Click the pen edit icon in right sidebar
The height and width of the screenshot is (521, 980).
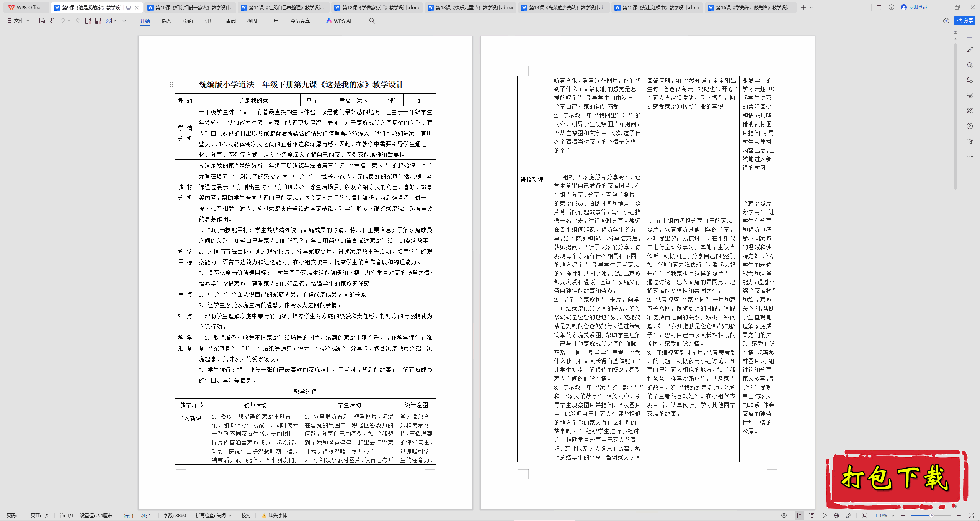970,50
